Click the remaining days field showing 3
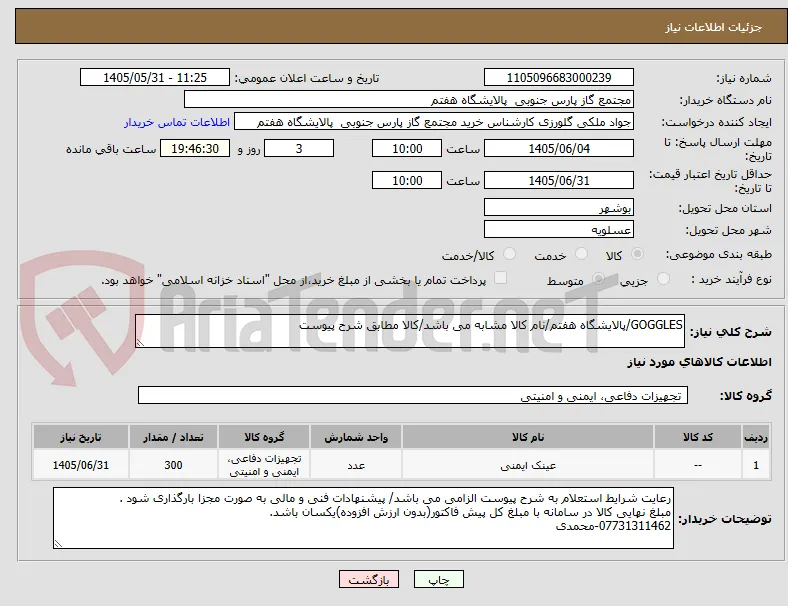Image resolution: width=788 pixels, height=606 pixels. coord(299,148)
